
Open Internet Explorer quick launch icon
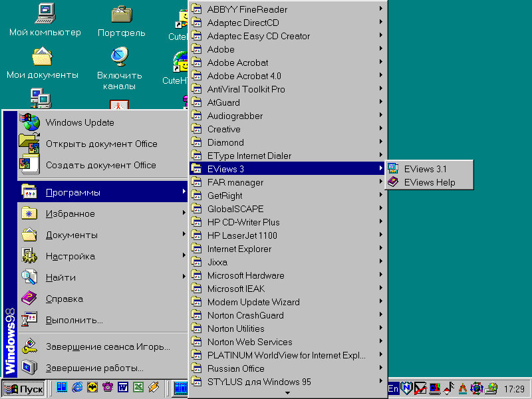[77, 388]
